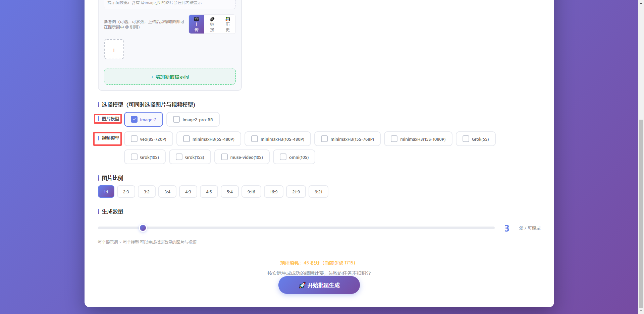Viewport: 644px width, 314px height.
Task: Tick the Grok(10S) checkbox
Action: coord(134,157)
